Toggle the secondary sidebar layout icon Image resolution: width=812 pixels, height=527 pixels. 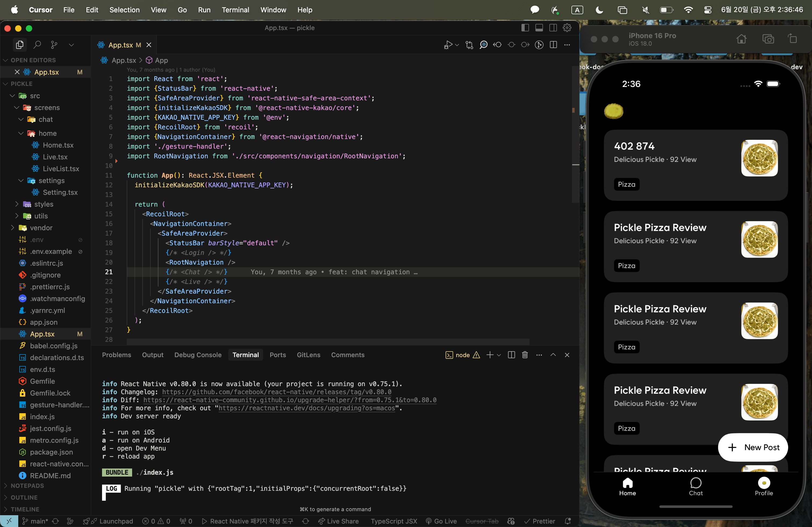(553, 28)
